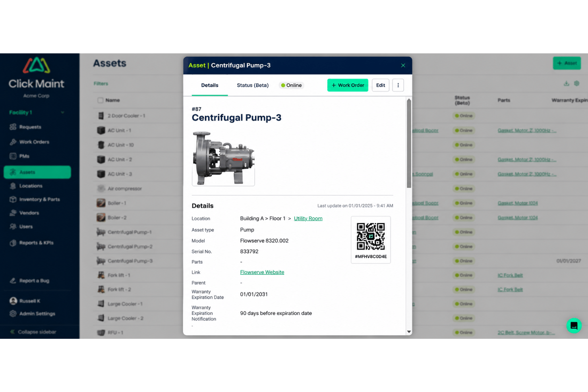Open Vendors in the sidebar

pyautogui.click(x=29, y=213)
